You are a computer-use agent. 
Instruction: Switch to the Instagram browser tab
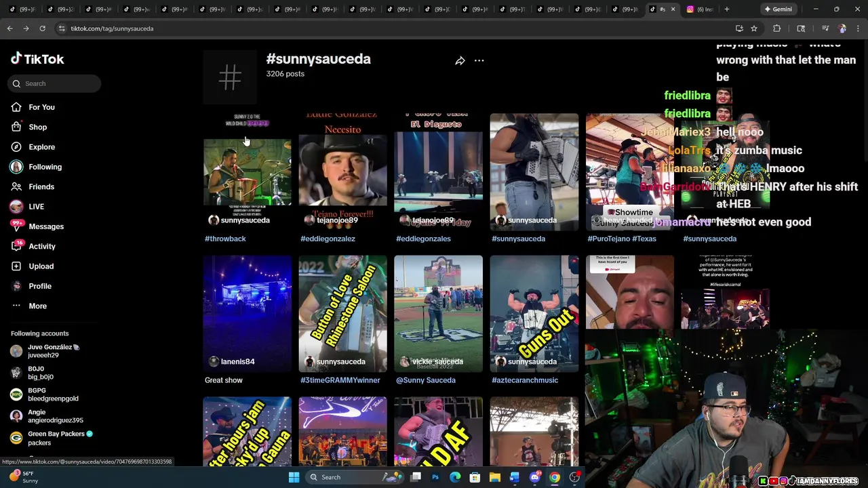click(x=700, y=9)
